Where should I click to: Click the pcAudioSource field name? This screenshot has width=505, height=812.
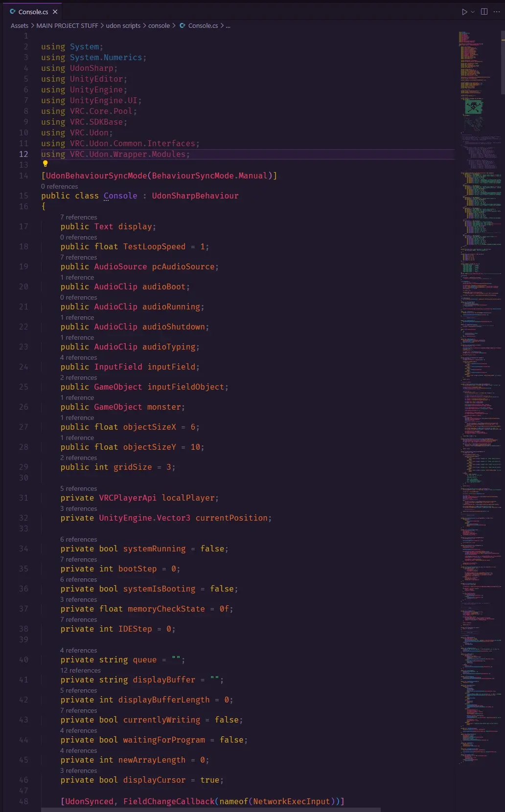183,266
